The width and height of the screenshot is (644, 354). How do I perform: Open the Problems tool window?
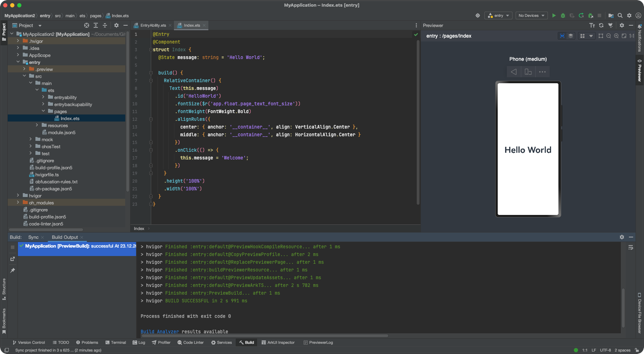tap(87, 342)
